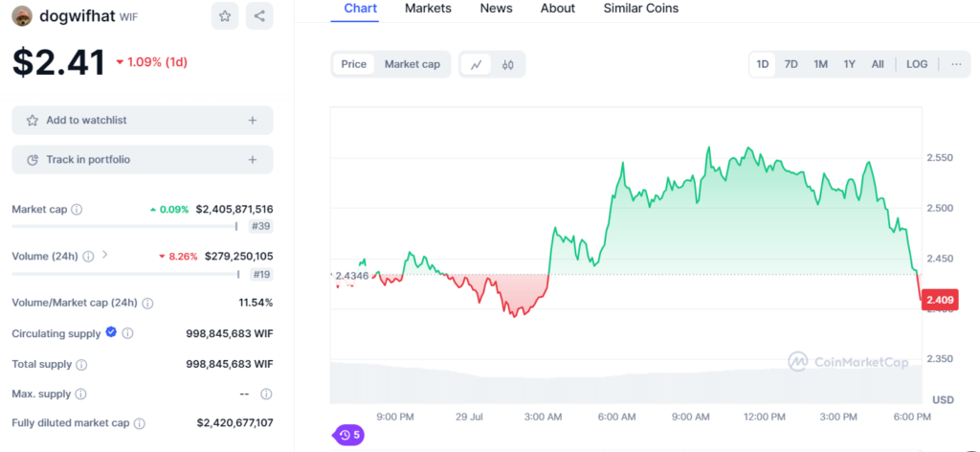Click the 29 Jul axis label
The width and height of the screenshot is (980, 452).
(471, 417)
